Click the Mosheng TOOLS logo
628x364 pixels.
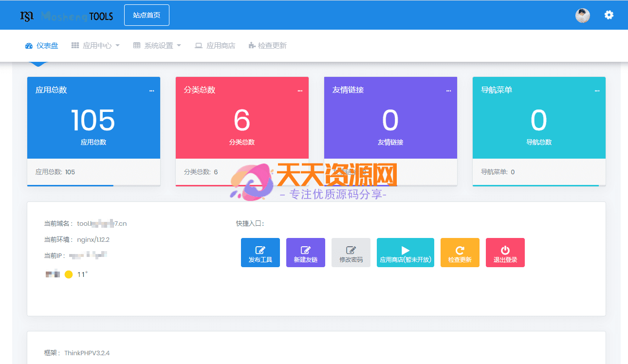pos(67,16)
